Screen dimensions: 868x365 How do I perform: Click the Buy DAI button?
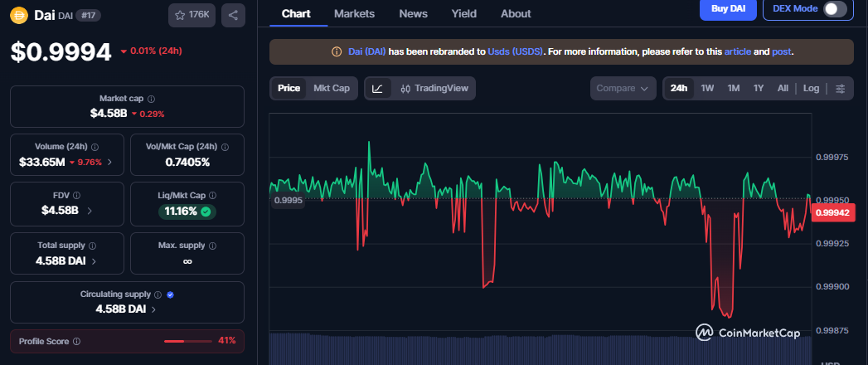728,9
